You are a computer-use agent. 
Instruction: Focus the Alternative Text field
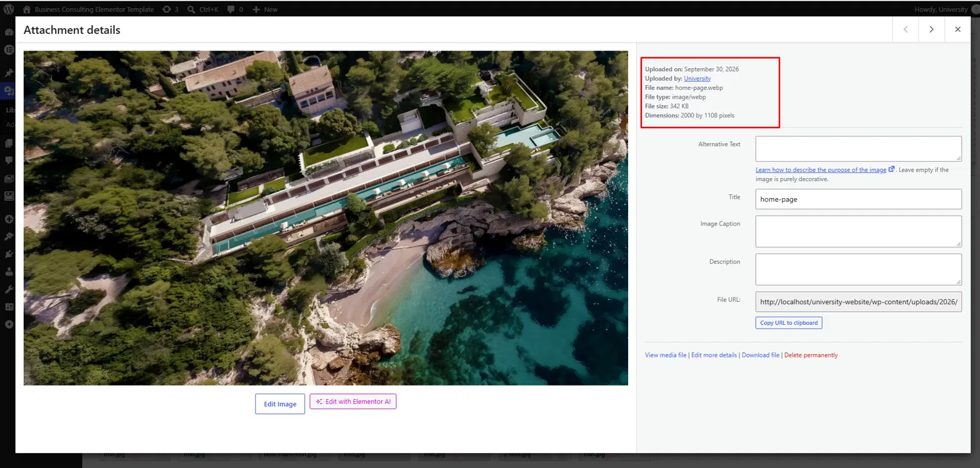click(x=858, y=149)
